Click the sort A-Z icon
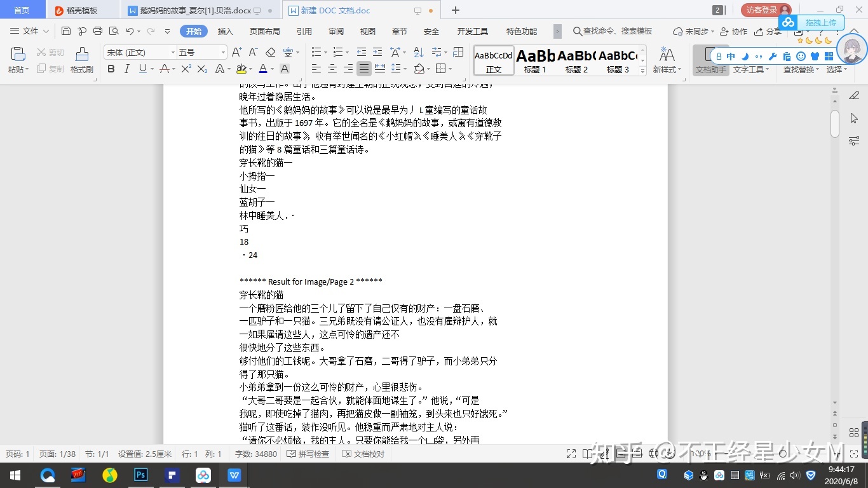This screenshot has width=868, height=488. [419, 52]
